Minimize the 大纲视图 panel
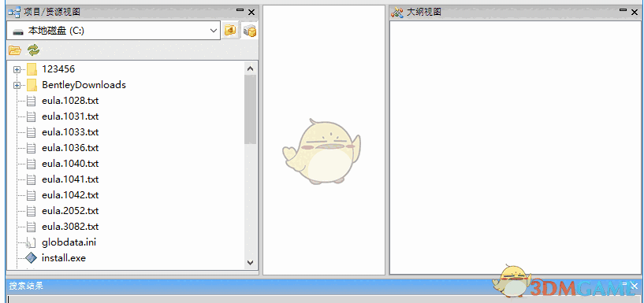Screen dimensions: 644x303 pyautogui.click(x=623, y=11)
